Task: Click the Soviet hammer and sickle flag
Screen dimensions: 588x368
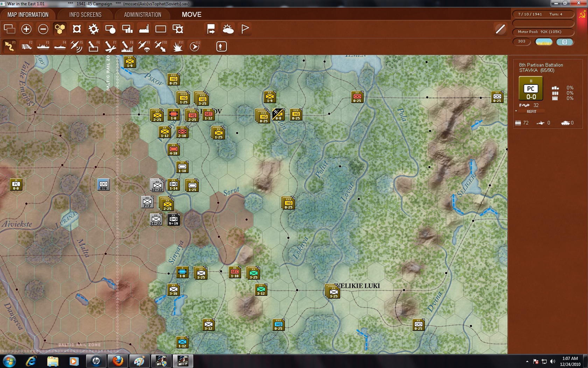Action: pyautogui.click(x=582, y=15)
